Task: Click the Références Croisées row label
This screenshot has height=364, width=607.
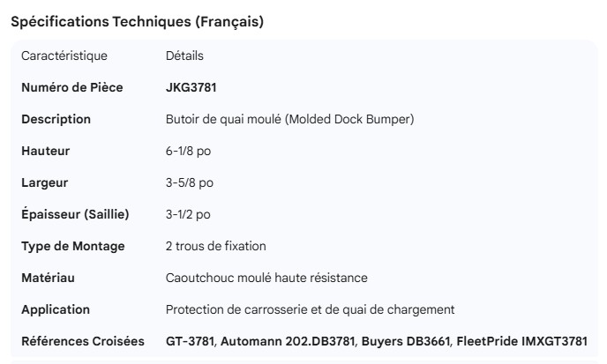Action: (83, 341)
